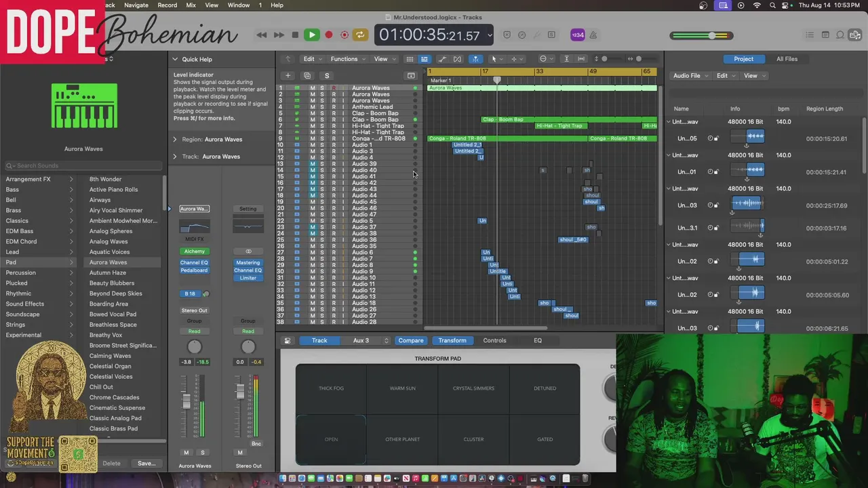Click the Setting button on Stereo Out strip
868x488 pixels.
tap(248, 209)
